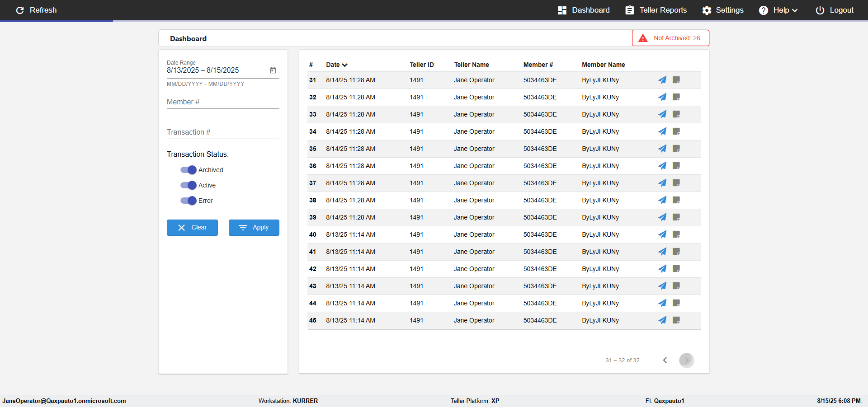
Task: Click the send icon in row 42
Action: [x=662, y=269]
